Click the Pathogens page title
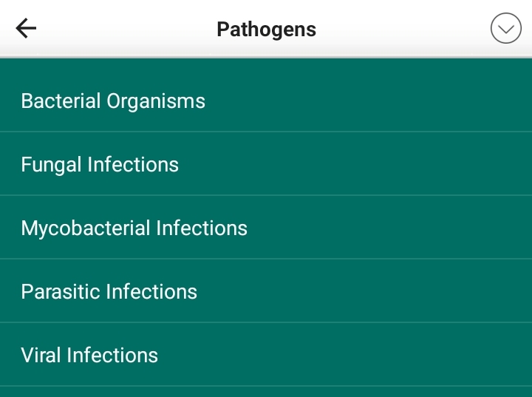532x397 pixels. click(x=266, y=30)
